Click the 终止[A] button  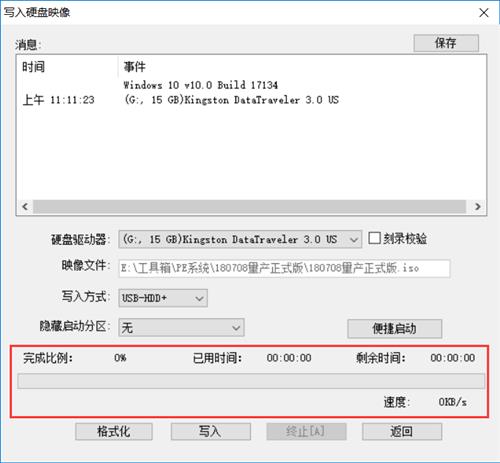click(x=306, y=432)
